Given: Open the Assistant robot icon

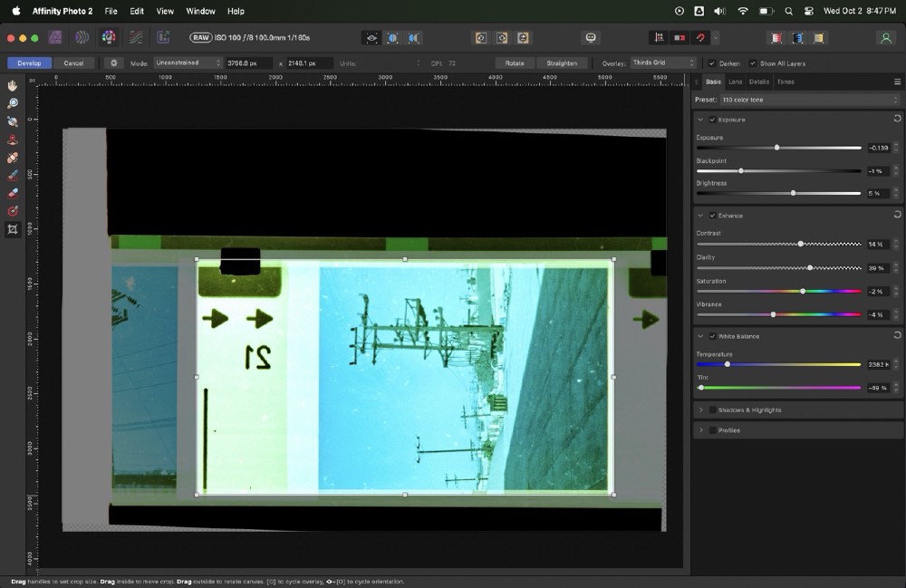Looking at the screenshot, I should coord(591,38).
